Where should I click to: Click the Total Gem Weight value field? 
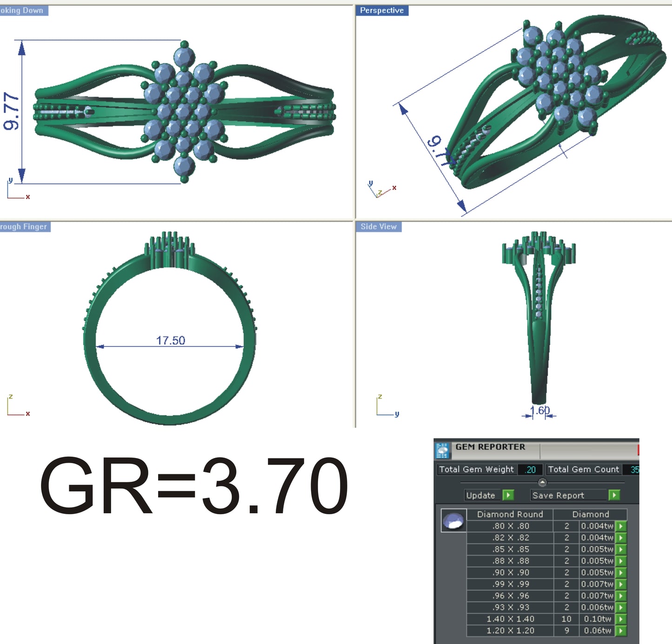[530, 470]
